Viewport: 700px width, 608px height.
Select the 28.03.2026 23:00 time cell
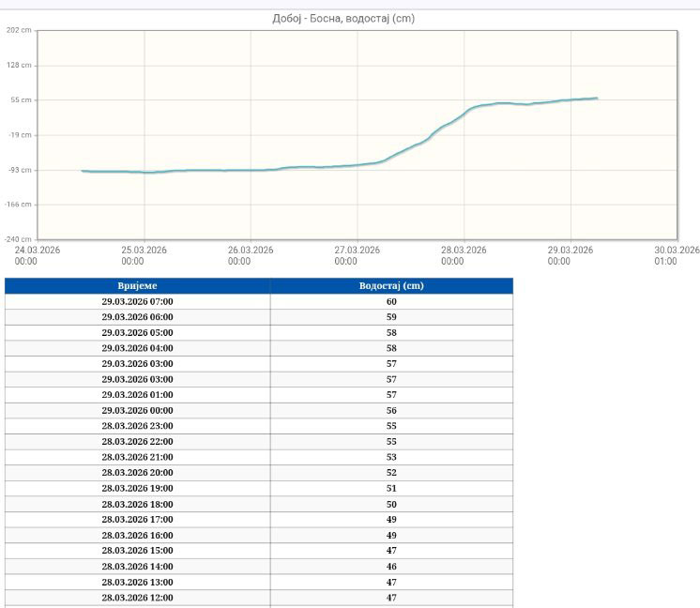(x=137, y=426)
